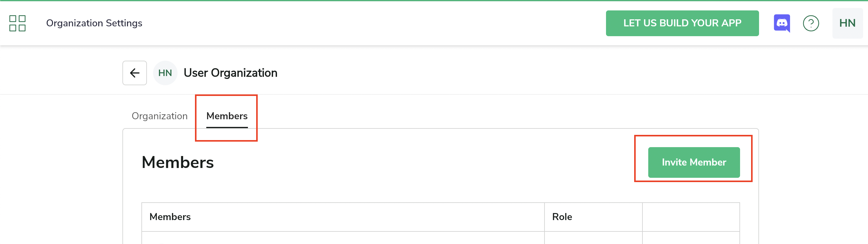
Task: Click the LET US BUILD YOUR APP button
Action: [x=682, y=23]
